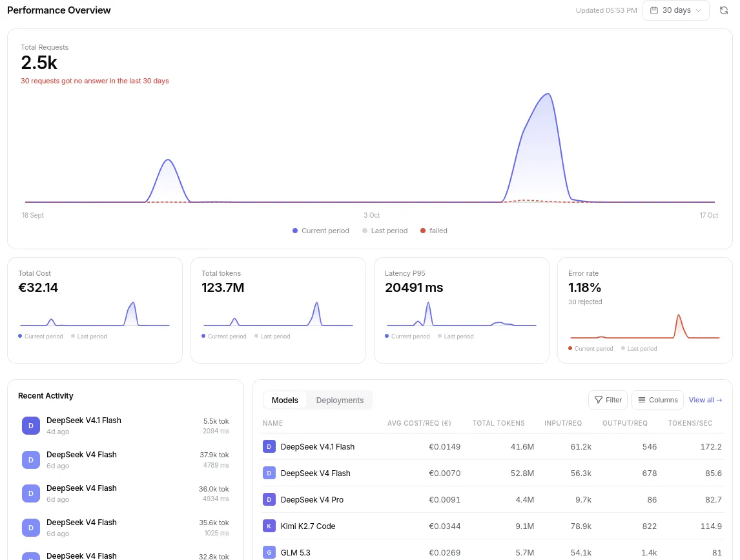This screenshot has width=740, height=560.
Task: Click calendar icon in the 30 days selector
Action: (654, 10)
